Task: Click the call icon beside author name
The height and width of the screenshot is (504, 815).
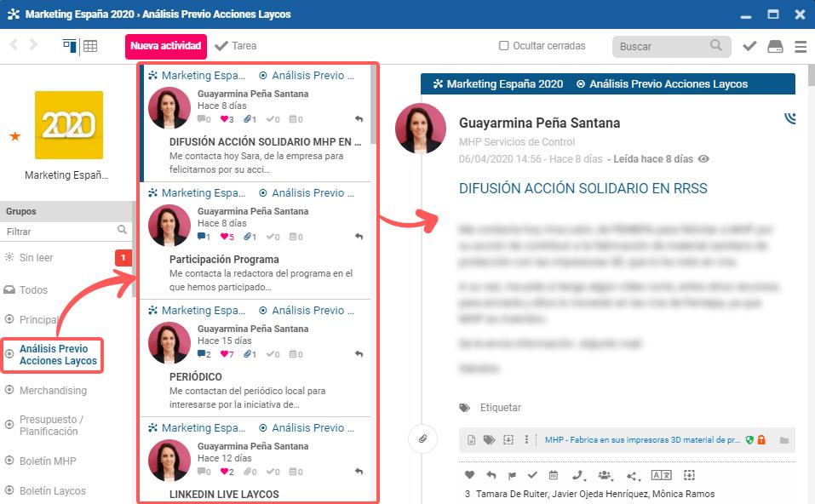Action: [x=790, y=118]
